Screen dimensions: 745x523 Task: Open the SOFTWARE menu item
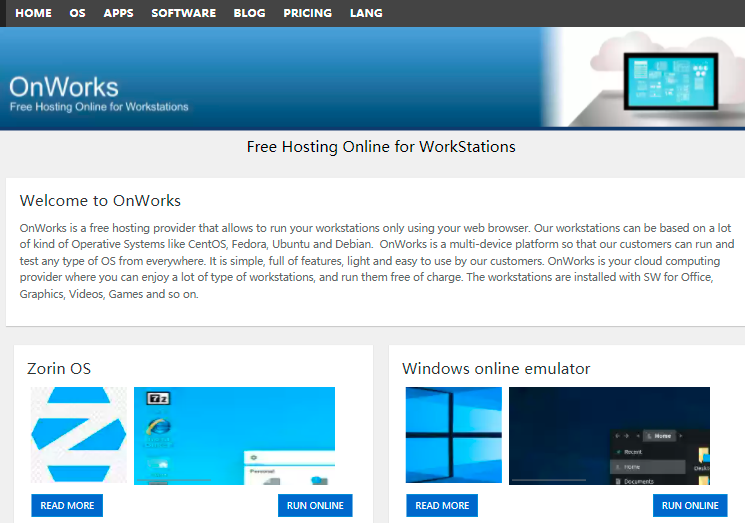click(183, 13)
